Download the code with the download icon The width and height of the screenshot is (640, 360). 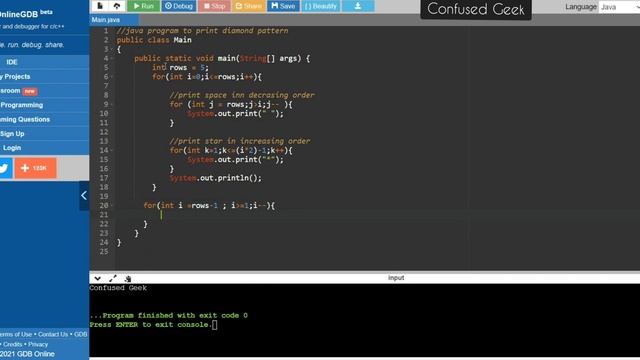tap(358, 6)
